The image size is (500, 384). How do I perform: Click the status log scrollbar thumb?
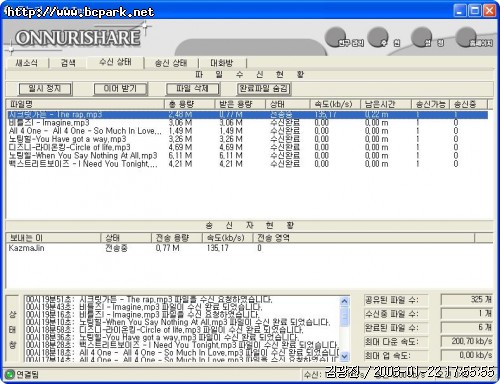[344, 316]
